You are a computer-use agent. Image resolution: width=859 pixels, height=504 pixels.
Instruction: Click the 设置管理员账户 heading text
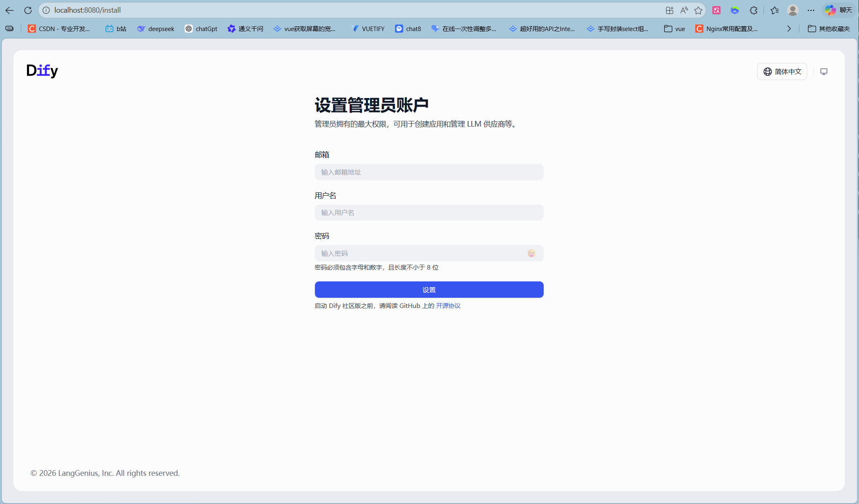[x=372, y=105]
